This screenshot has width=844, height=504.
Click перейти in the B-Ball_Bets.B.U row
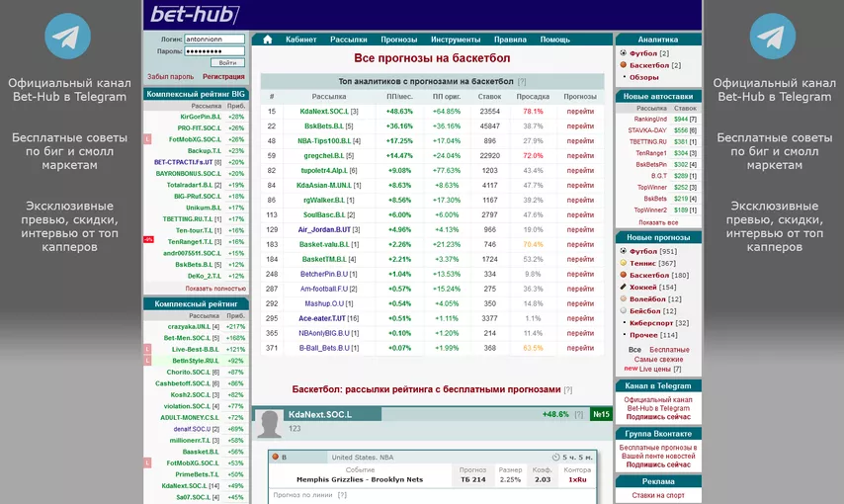coord(580,348)
